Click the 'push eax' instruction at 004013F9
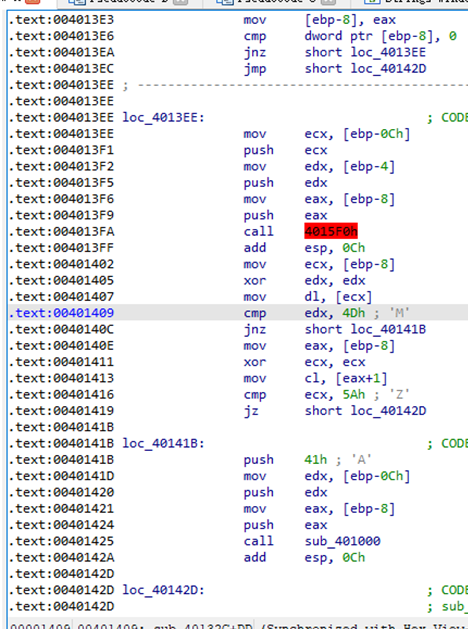 (x=285, y=215)
